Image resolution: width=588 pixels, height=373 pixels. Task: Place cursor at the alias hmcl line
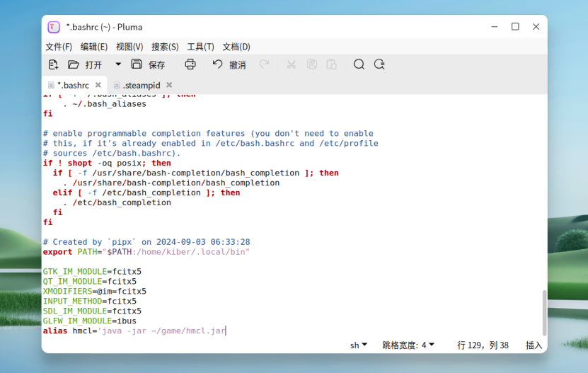click(134, 331)
